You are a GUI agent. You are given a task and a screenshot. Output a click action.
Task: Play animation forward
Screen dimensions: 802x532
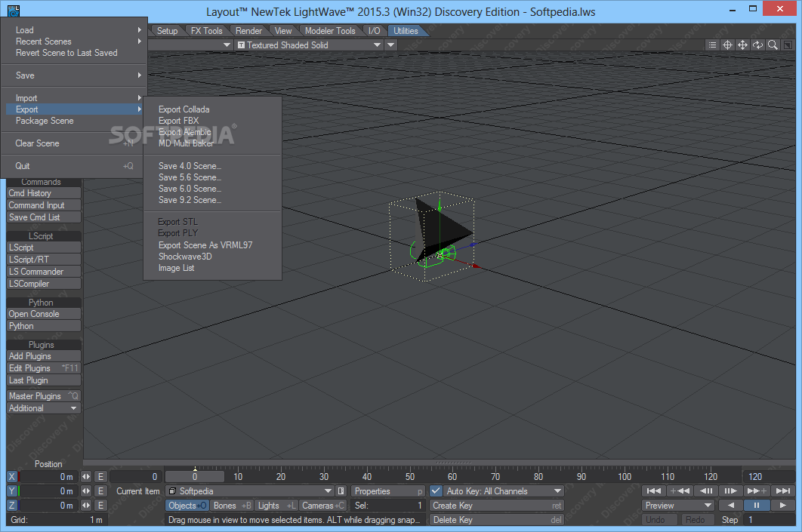pyautogui.click(x=782, y=505)
